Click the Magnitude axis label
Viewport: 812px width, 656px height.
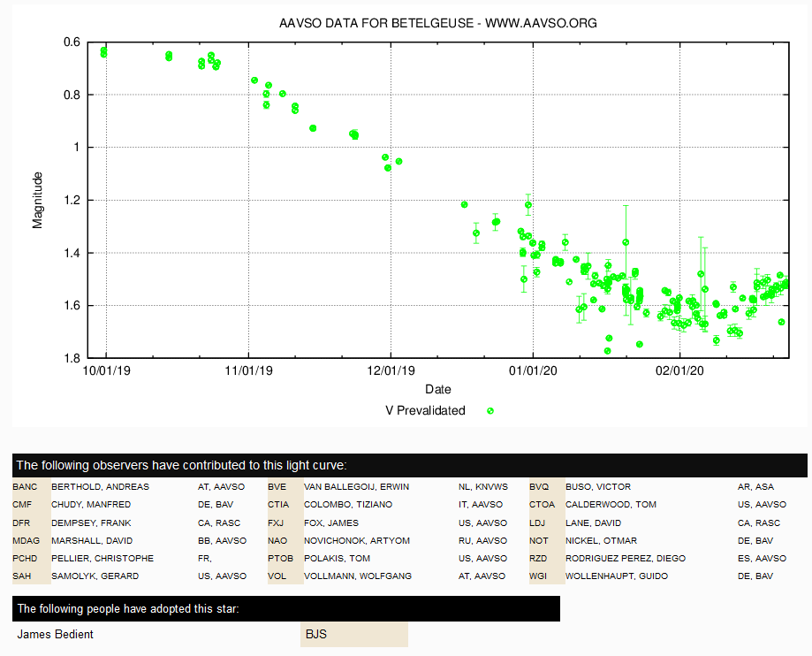pyautogui.click(x=37, y=200)
